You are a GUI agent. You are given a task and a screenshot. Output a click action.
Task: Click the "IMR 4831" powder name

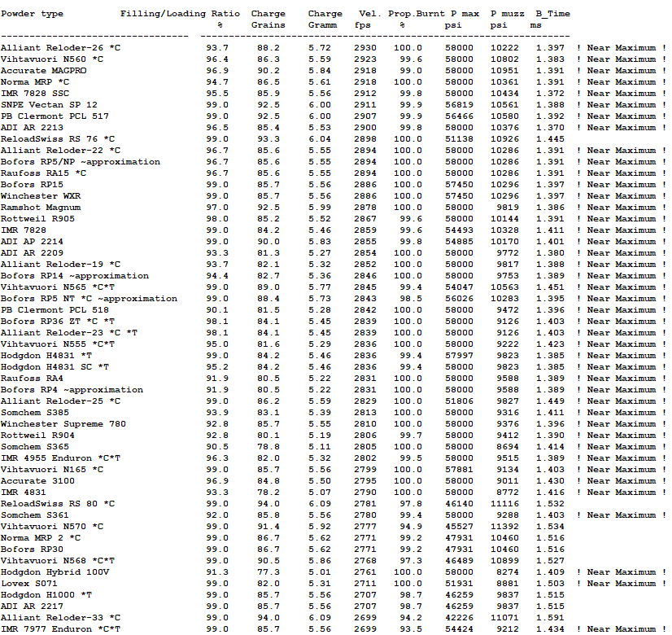click(24, 493)
